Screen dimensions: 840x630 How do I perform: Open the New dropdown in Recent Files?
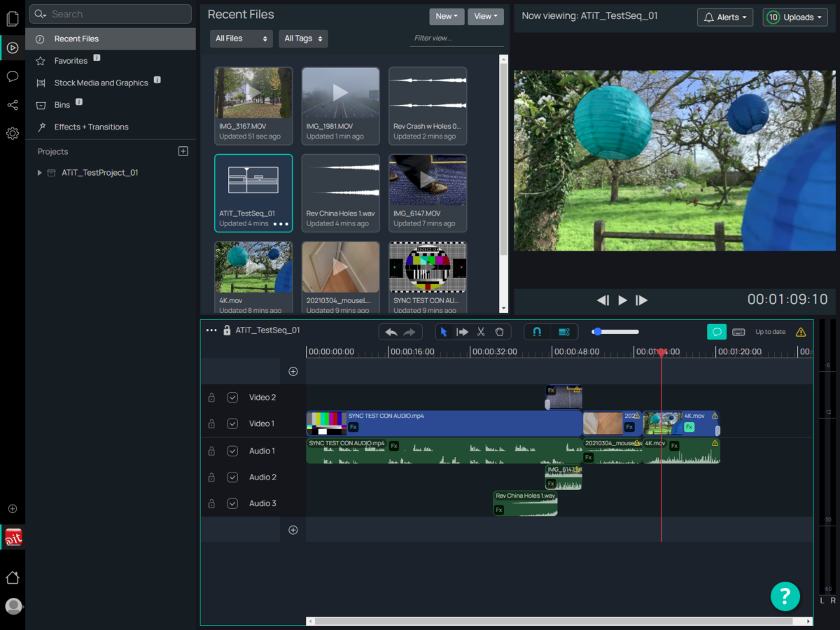(447, 16)
